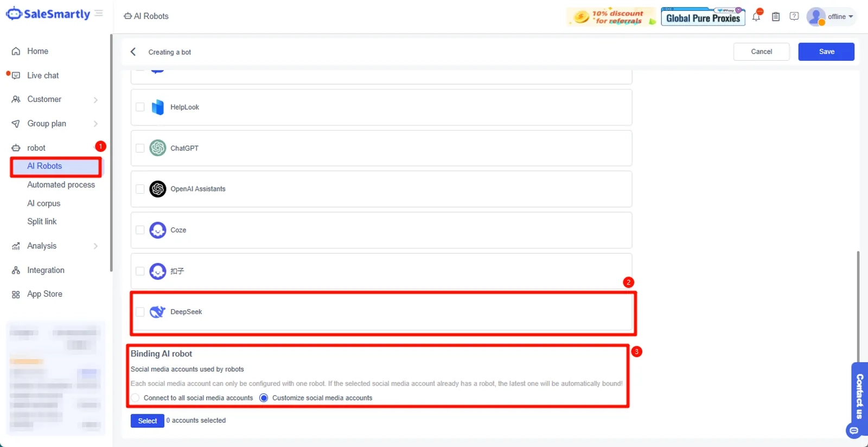
Task: Expand the Customer menu chevron
Action: tap(95, 100)
